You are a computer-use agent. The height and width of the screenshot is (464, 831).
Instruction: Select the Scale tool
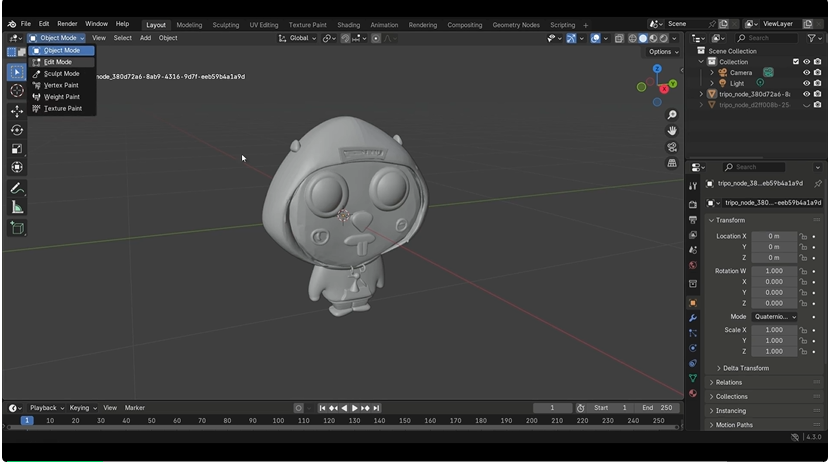(x=17, y=149)
